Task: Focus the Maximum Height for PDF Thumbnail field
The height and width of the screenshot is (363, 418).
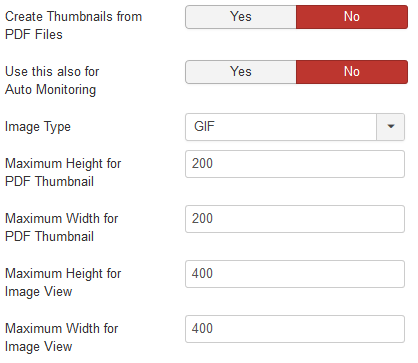Action: 295,164
